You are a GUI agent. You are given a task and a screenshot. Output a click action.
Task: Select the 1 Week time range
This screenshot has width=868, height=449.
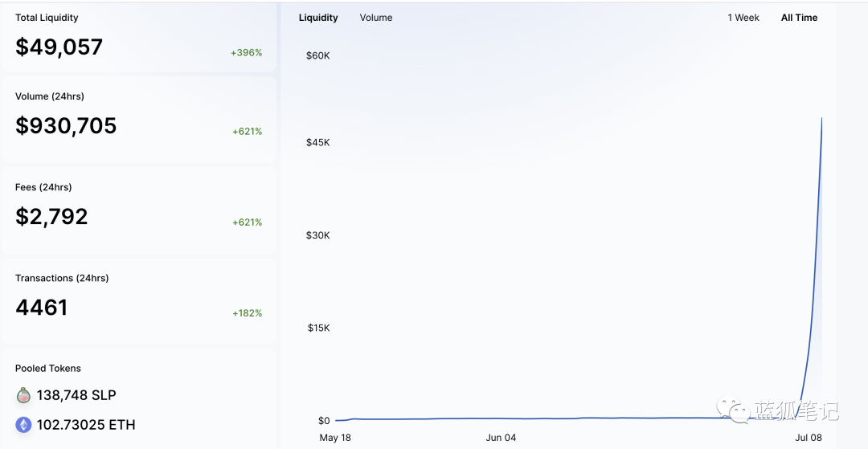[743, 18]
